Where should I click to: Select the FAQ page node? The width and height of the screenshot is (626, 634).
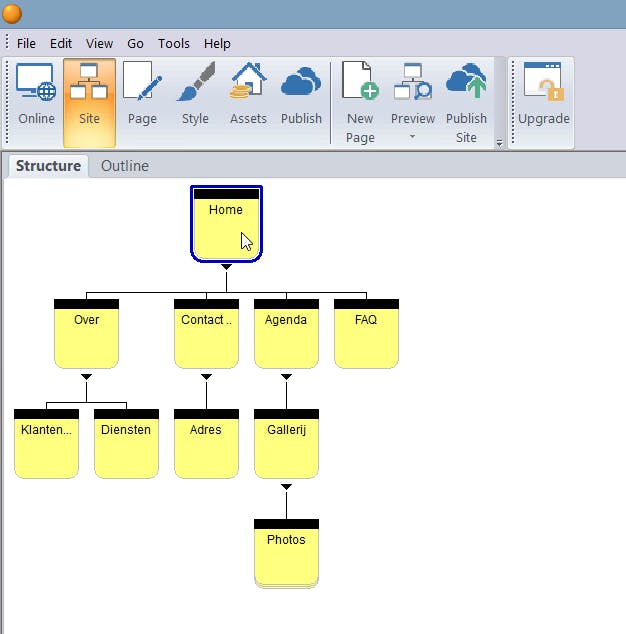pos(366,334)
